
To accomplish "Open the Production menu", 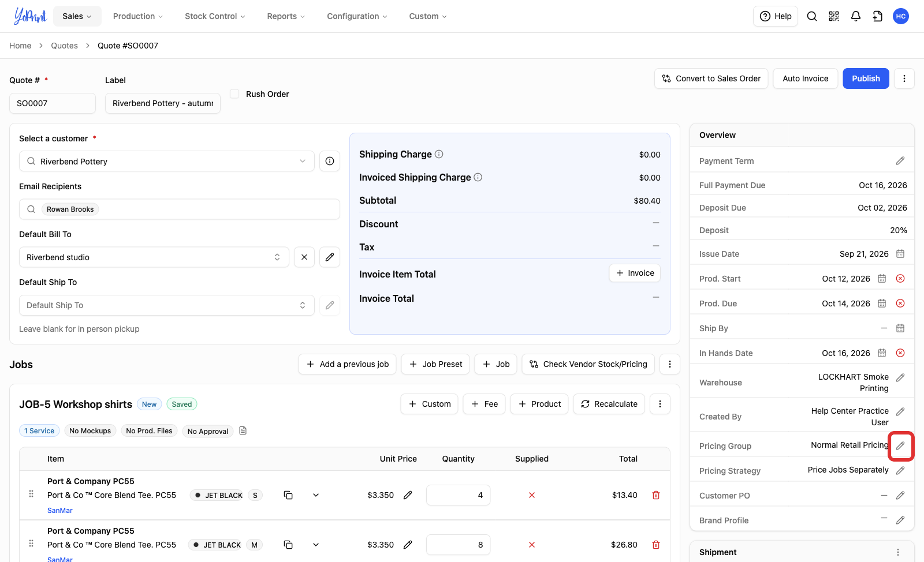I will [138, 16].
